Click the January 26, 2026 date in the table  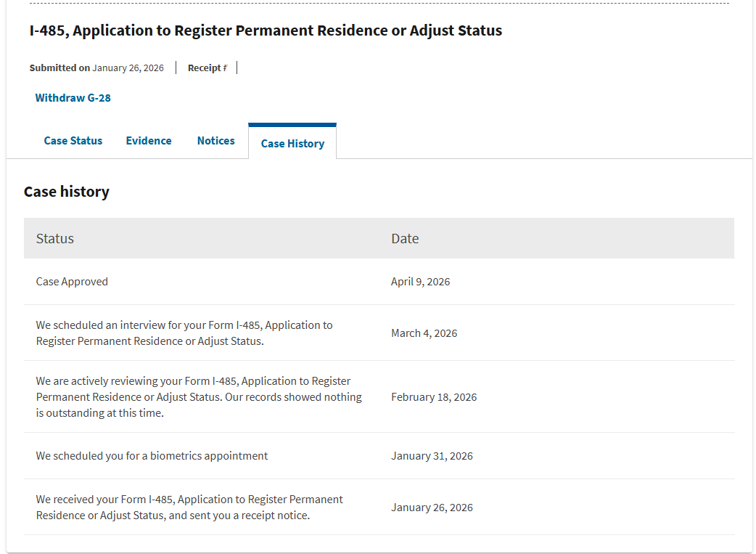coord(432,508)
